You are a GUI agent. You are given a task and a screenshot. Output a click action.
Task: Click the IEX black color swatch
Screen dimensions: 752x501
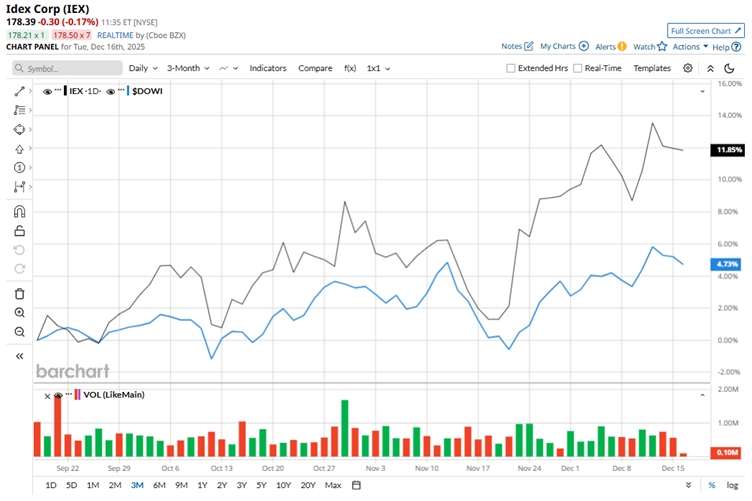65,91
